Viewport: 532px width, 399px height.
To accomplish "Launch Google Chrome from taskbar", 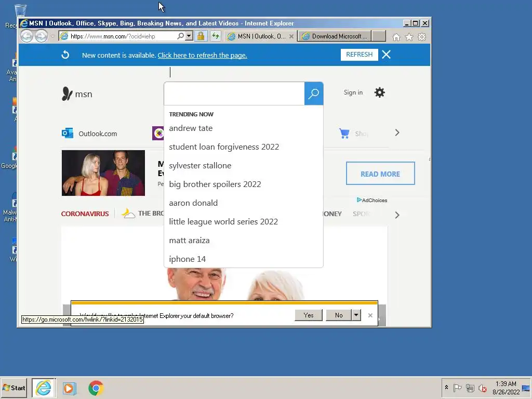I will click(96, 388).
